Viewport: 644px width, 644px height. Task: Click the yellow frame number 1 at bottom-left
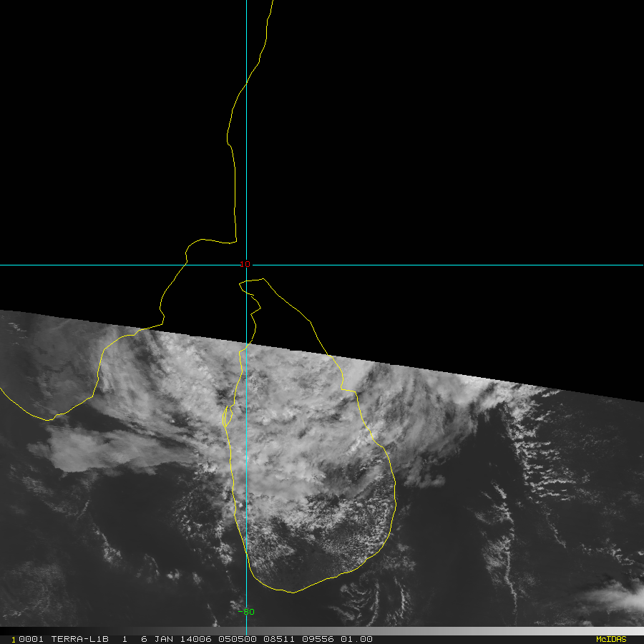(13, 639)
